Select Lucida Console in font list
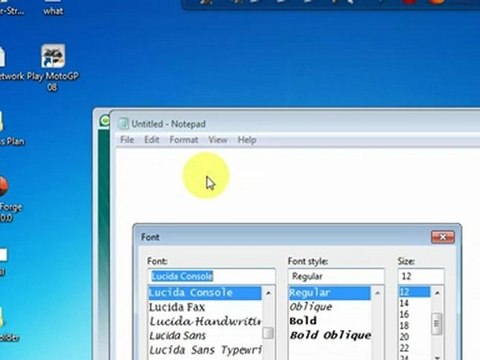 (205, 293)
